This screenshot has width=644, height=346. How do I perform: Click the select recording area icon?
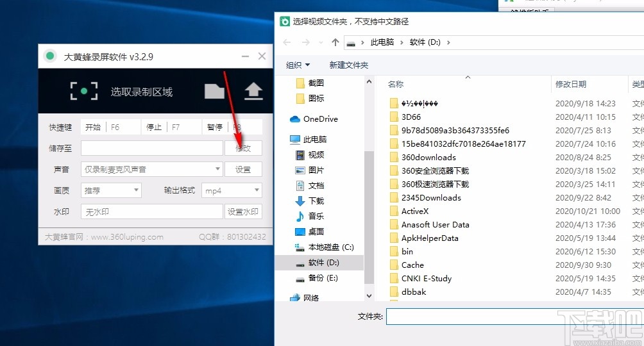tap(84, 91)
